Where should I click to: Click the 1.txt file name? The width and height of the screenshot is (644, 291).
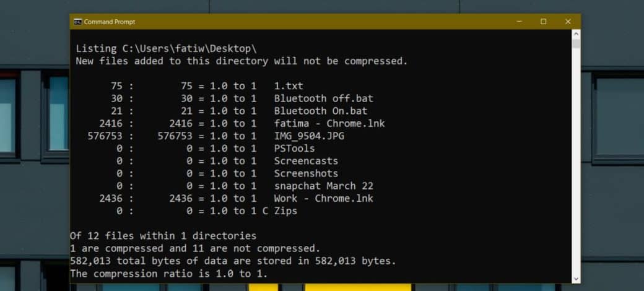pos(289,86)
